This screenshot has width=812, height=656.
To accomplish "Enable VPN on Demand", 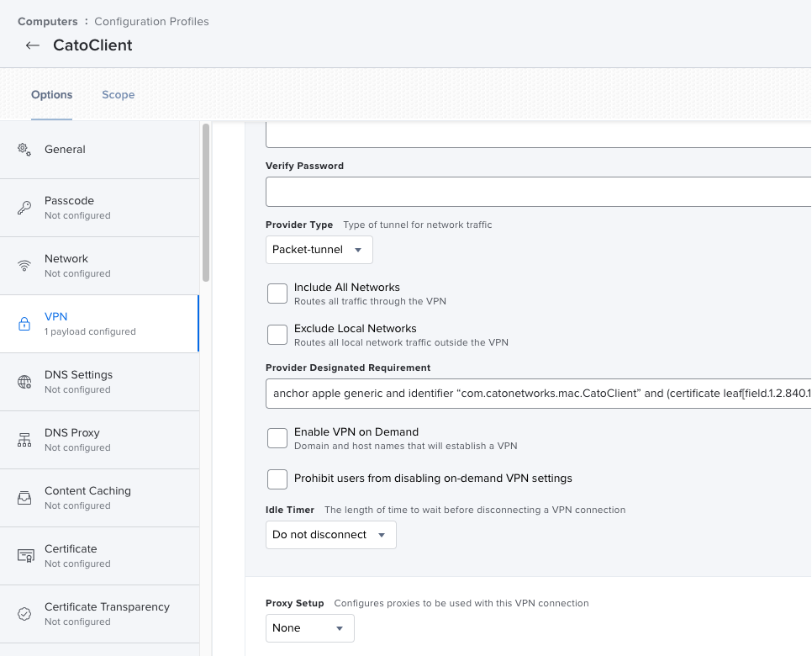I will pyautogui.click(x=277, y=437).
